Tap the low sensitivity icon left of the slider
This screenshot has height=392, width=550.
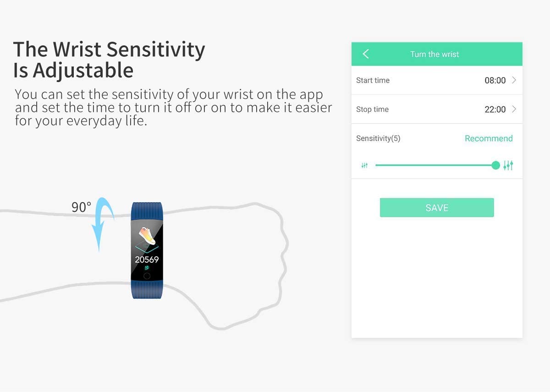click(x=364, y=166)
